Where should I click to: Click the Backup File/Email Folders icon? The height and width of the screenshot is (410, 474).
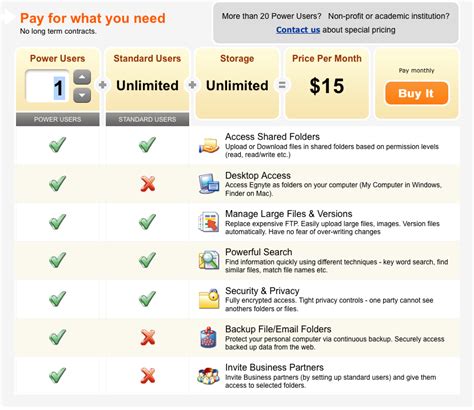(x=209, y=337)
